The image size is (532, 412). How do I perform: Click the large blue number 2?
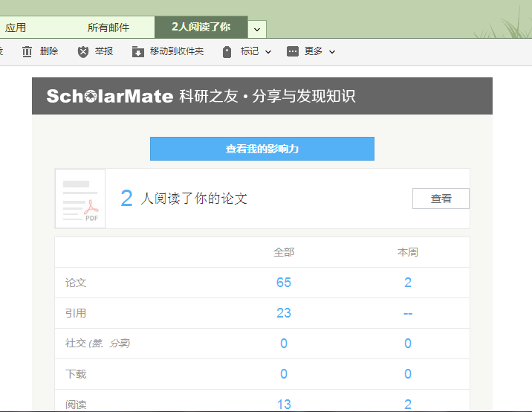click(x=126, y=199)
